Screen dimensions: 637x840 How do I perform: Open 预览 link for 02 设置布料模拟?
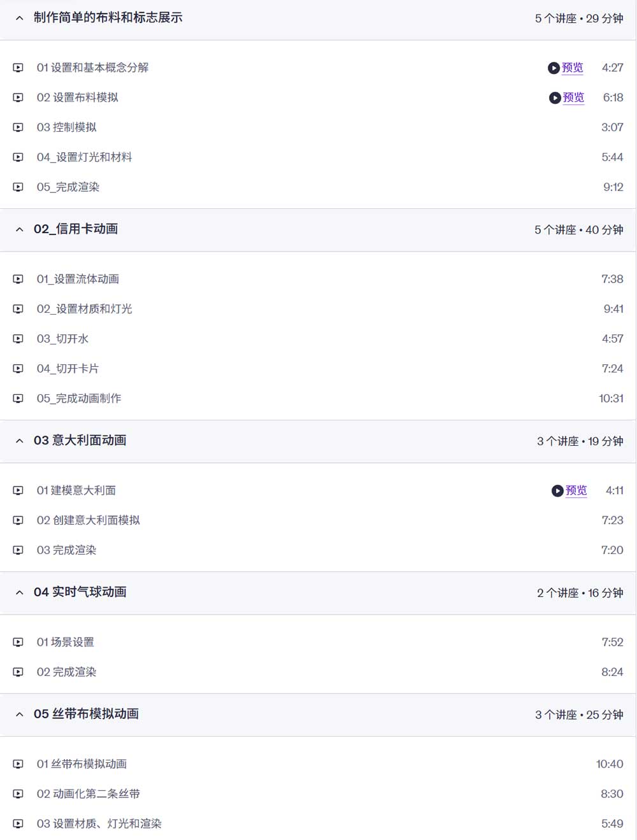click(x=573, y=97)
